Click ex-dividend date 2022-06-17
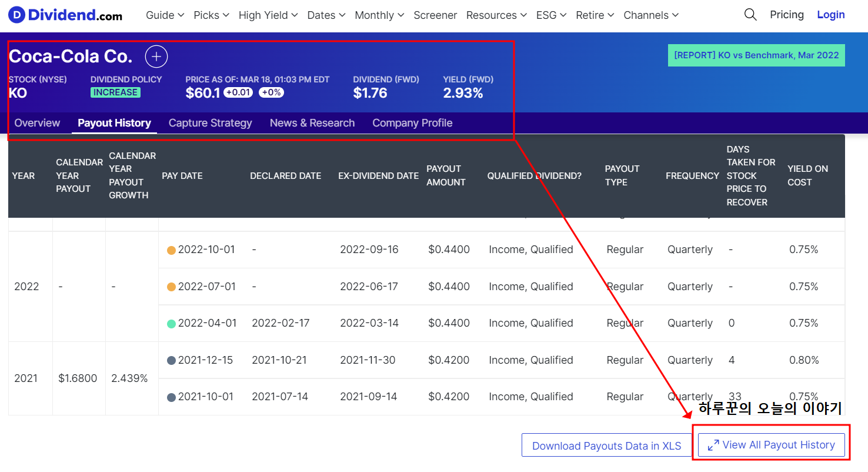Image resolution: width=868 pixels, height=472 pixels. click(369, 287)
